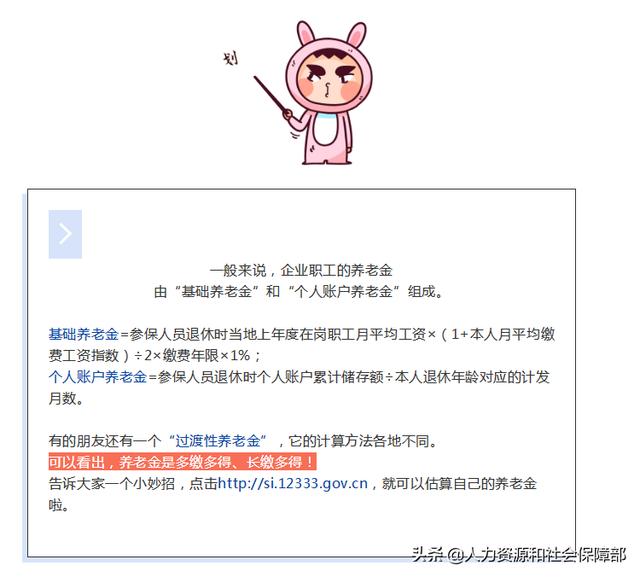Click the blue 个人账户养老金 term

98,377
